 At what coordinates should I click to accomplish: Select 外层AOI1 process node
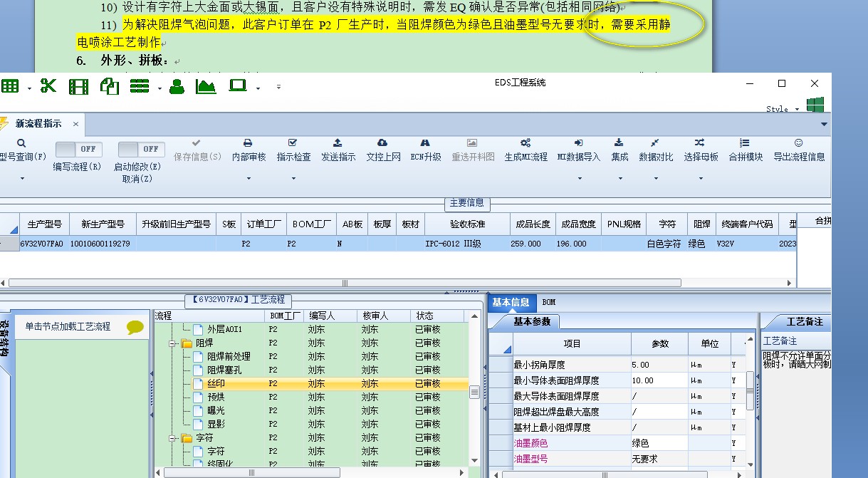[x=225, y=329]
